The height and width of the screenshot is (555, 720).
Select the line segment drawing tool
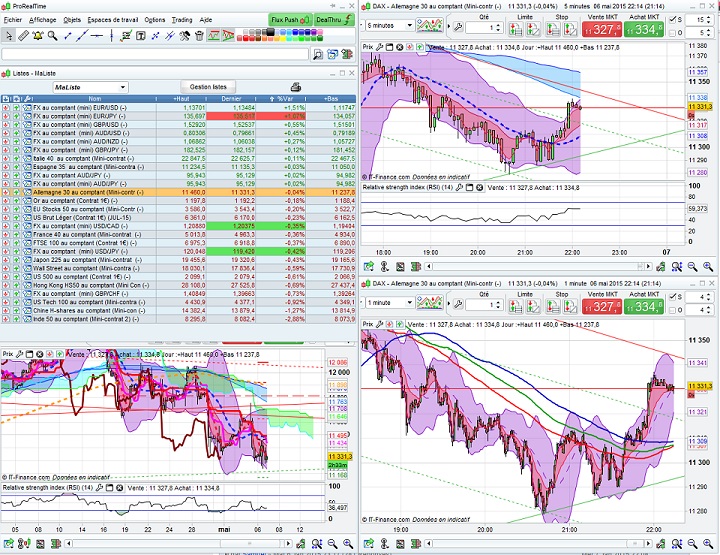[x=68, y=35]
